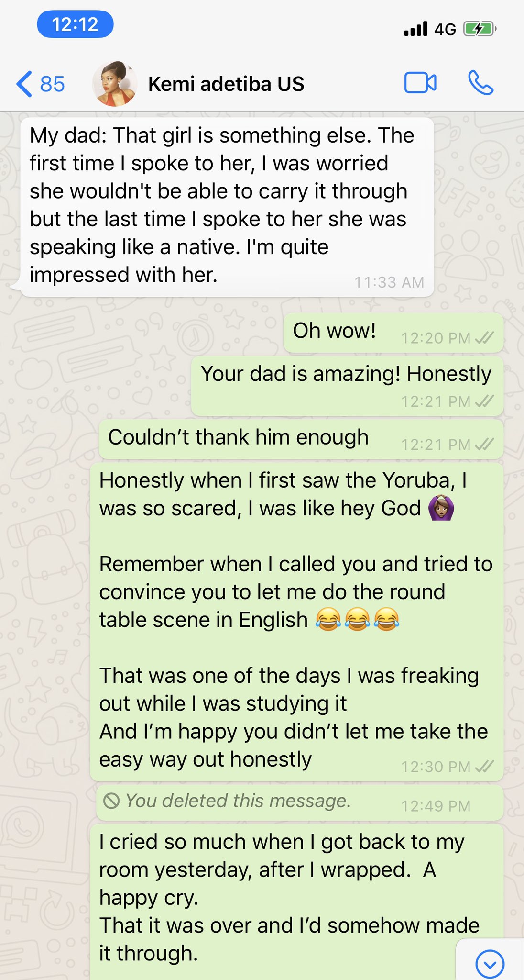Viewport: 524px width, 980px height.
Task: Tap the 'You deleted this message' bubble
Action: pyautogui.click(x=300, y=802)
